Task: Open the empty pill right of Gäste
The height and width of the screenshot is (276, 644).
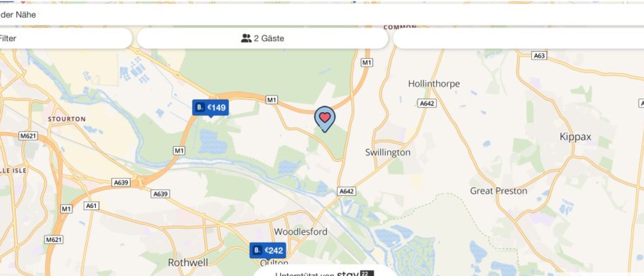Action: click(x=518, y=38)
